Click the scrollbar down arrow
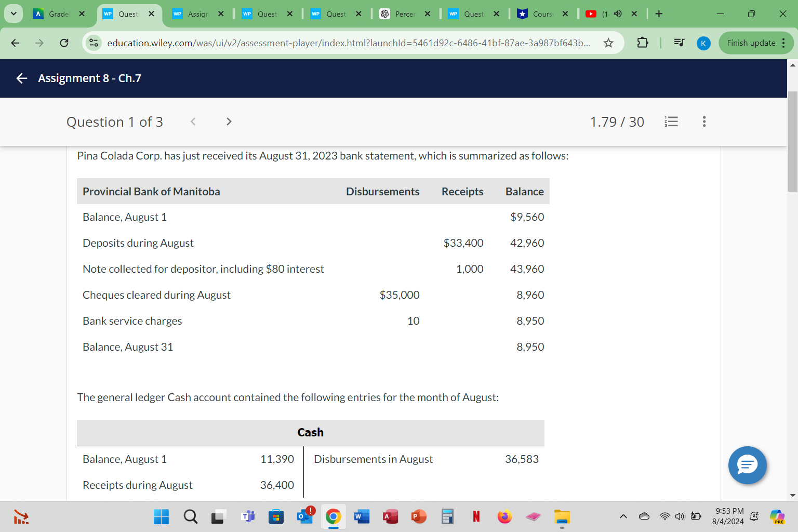Screen dimensions: 798x532 click(793, 496)
